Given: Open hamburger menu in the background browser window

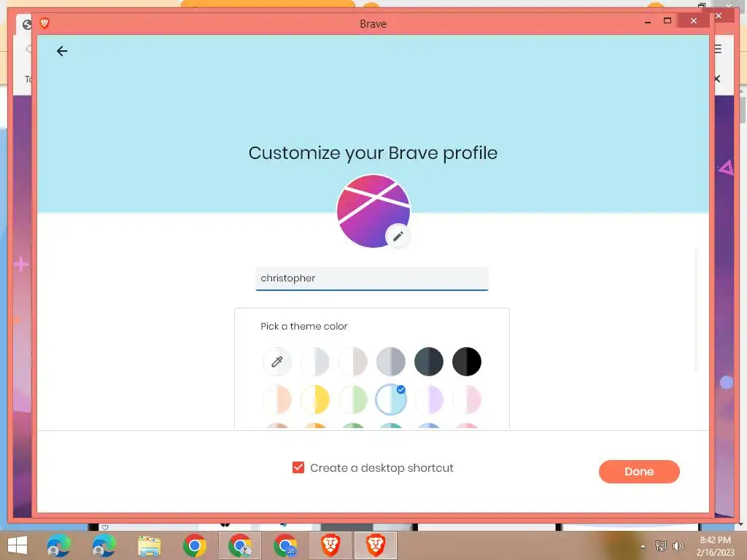Looking at the screenshot, I should tap(718, 49).
